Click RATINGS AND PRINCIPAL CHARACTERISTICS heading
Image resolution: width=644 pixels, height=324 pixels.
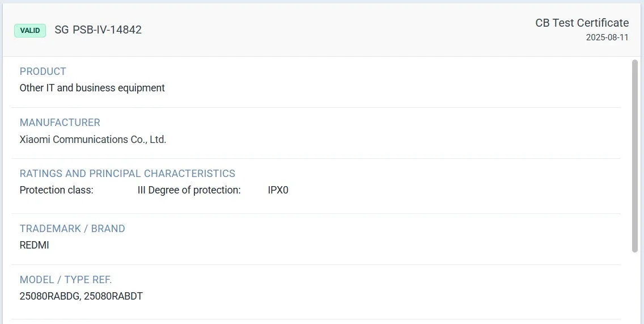tap(127, 174)
